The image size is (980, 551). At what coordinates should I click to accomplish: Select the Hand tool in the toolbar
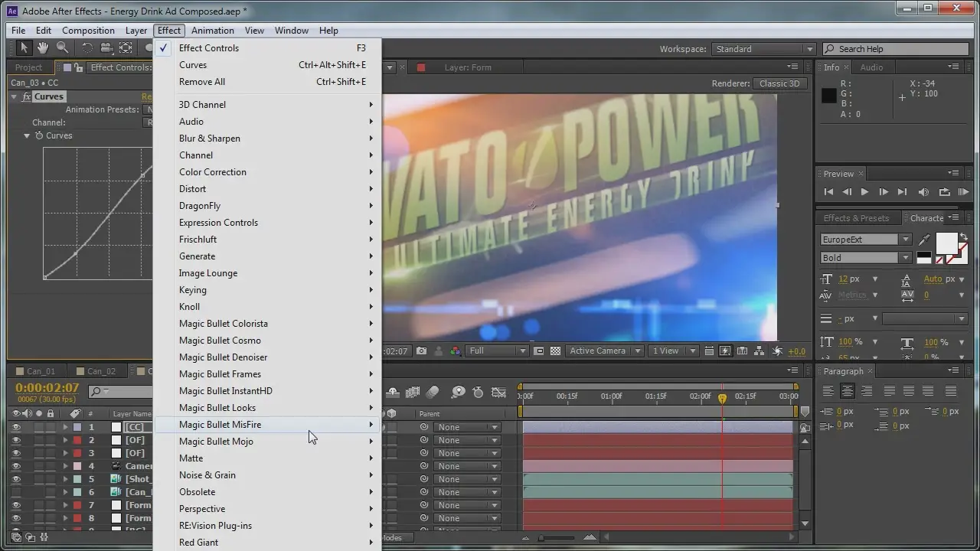(x=43, y=48)
